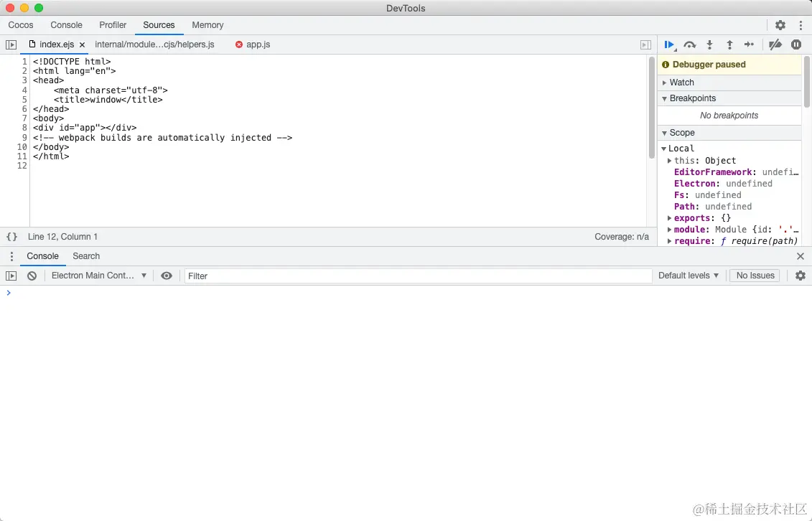This screenshot has width=812, height=521.
Task: Open DevTools settings gear
Action: [780, 25]
